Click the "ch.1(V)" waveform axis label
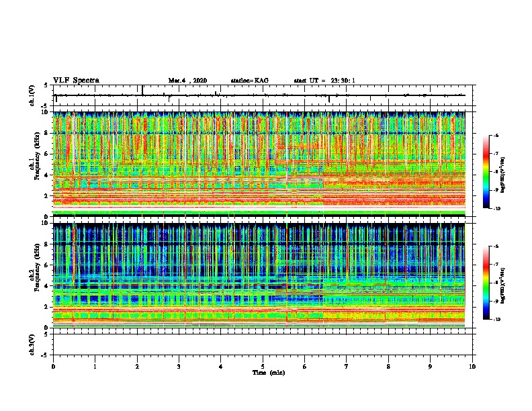 click(32, 95)
